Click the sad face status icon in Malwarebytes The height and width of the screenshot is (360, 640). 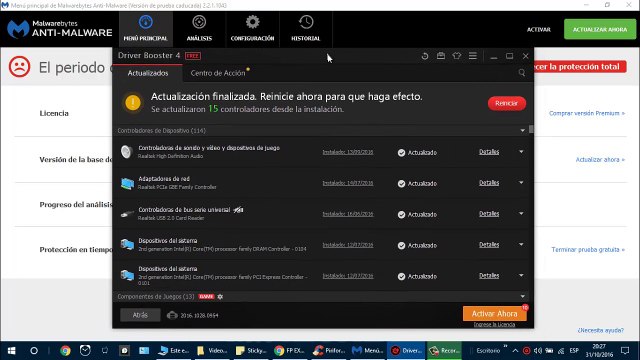[x=19, y=67]
